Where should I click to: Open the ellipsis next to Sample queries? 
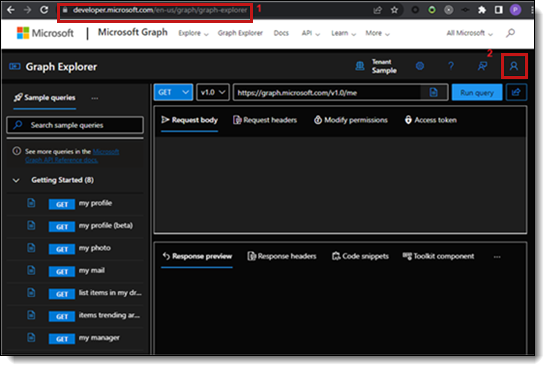[95, 99]
